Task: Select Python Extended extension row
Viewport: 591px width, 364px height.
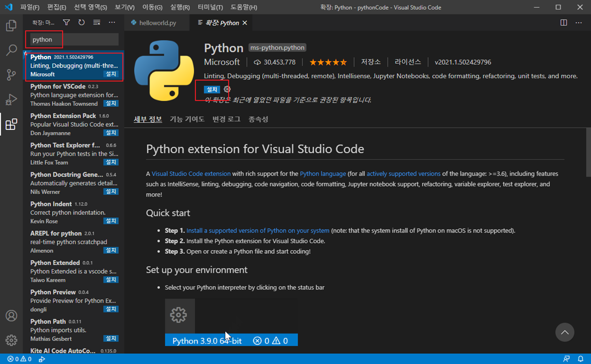Action: click(74, 271)
